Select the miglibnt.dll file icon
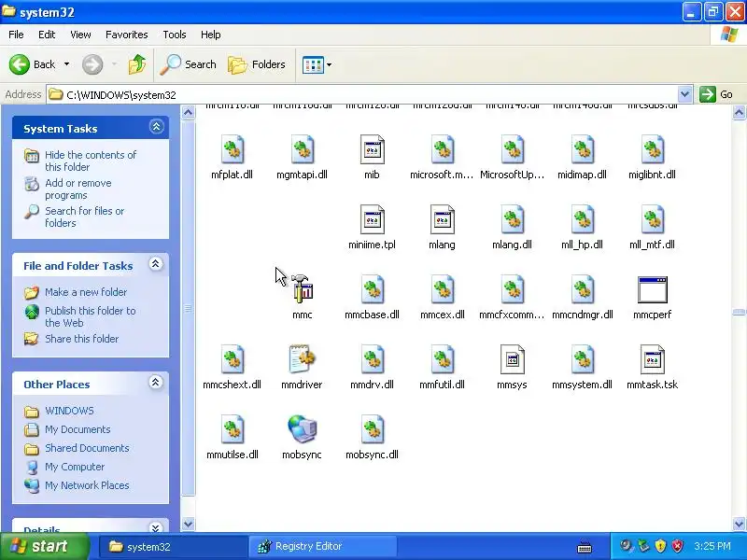The width and height of the screenshot is (747, 560). click(652, 149)
